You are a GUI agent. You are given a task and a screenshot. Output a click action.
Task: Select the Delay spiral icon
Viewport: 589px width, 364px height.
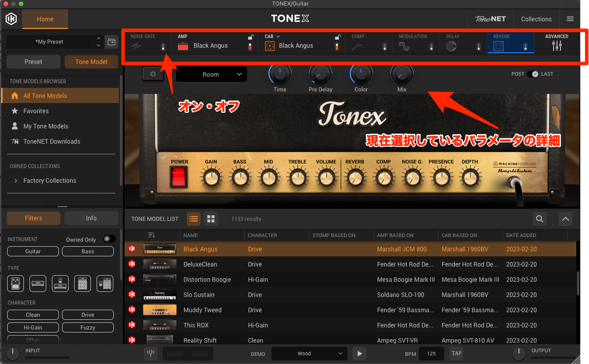pyautogui.click(x=451, y=46)
